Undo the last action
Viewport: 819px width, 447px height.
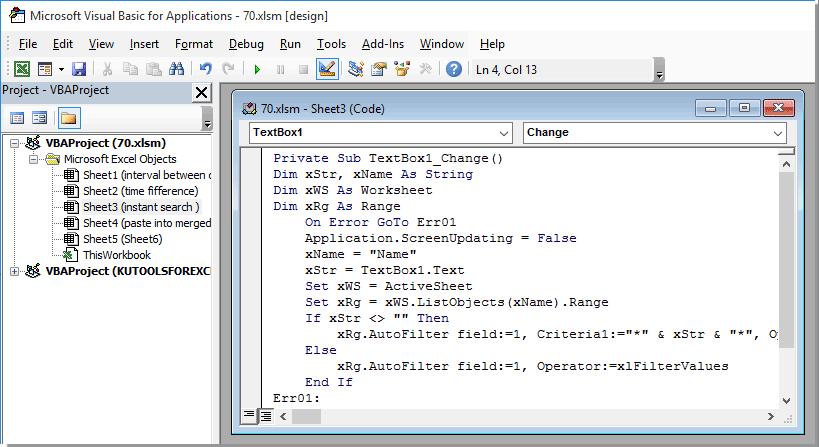[x=206, y=69]
